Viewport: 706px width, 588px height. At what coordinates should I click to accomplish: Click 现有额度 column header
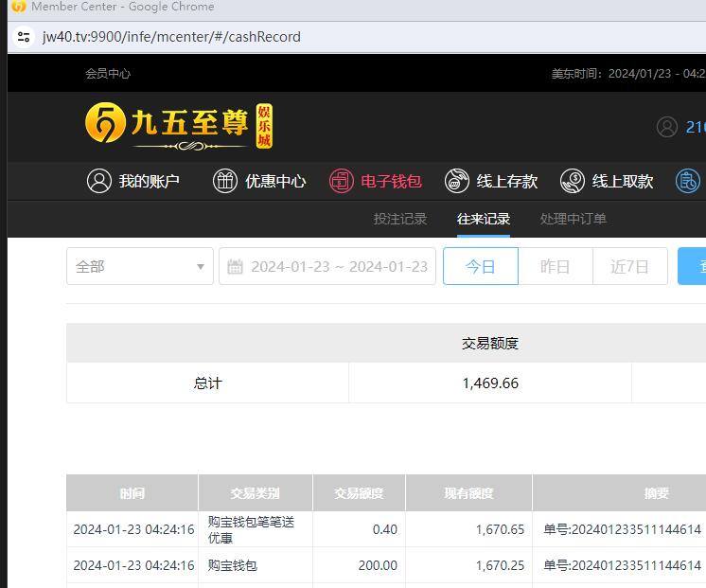(x=468, y=493)
